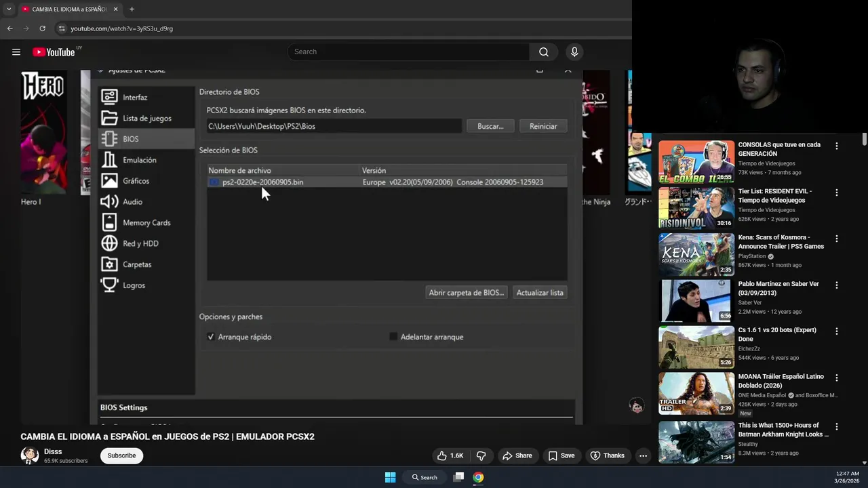Click the YouTube search input field
This screenshot has width=868, height=488.
(x=408, y=52)
